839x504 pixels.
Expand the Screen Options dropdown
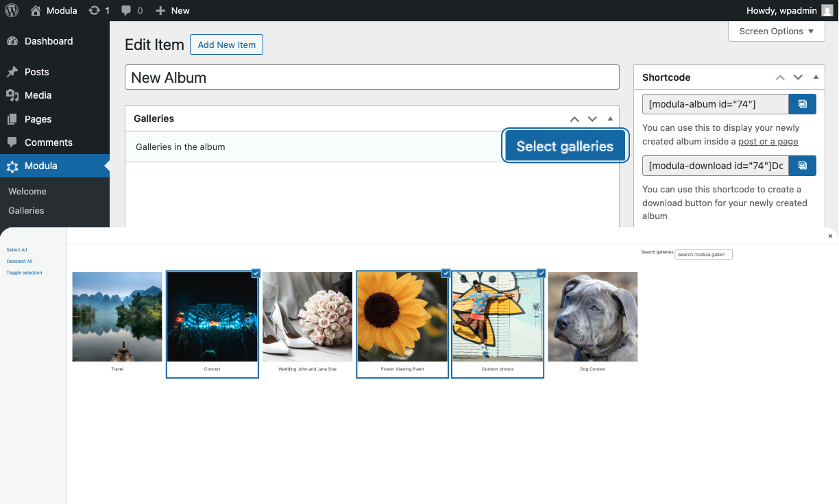click(x=777, y=32)
